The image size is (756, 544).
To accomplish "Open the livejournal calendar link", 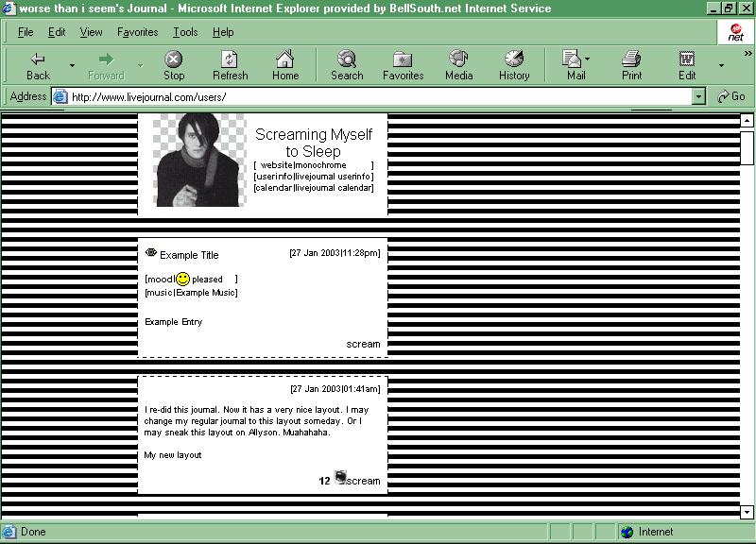I will 314,188.
